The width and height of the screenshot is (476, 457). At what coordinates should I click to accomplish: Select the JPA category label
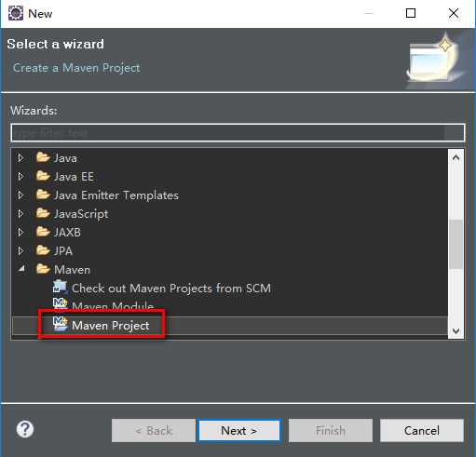click(63, 251)
